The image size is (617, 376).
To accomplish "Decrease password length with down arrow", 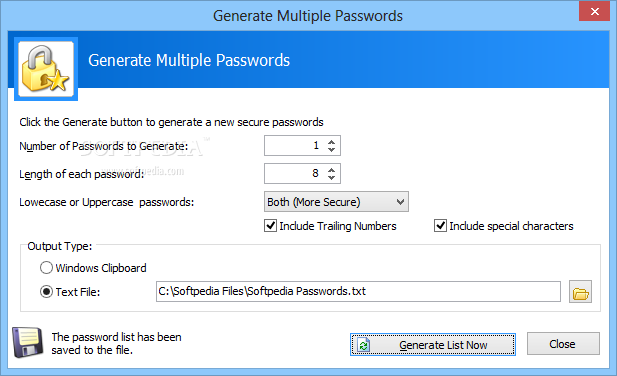I will (331, 178).
